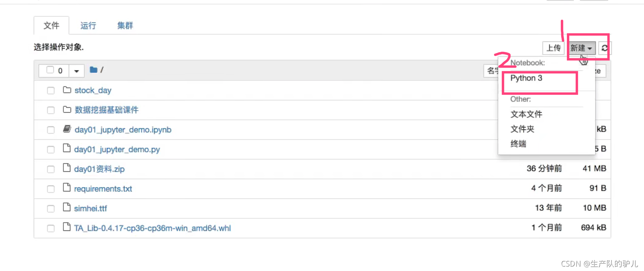The height and width of the screenshot is (271, 644).
Task: Select 终端 from the new menu
Action: (518, 144)
